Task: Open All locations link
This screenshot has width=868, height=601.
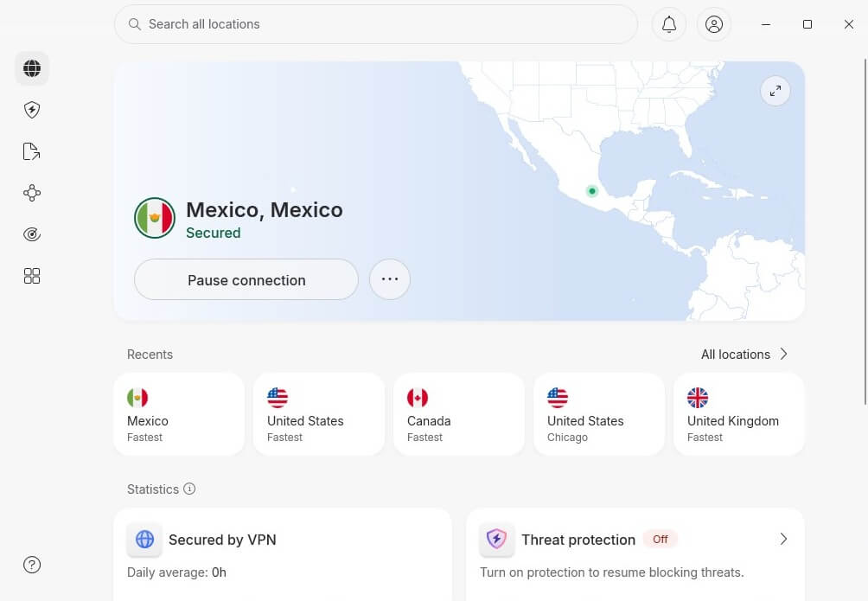Action: coord(735,355)
